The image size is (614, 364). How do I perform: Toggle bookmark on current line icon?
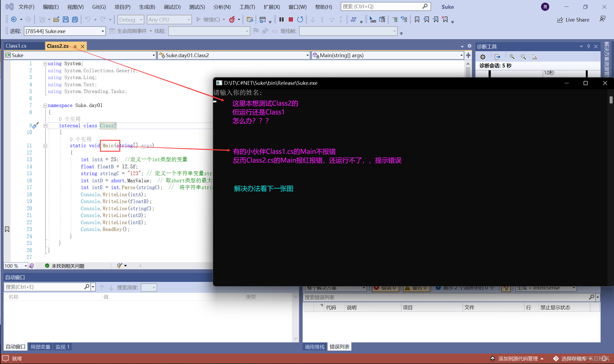point(417,19)
